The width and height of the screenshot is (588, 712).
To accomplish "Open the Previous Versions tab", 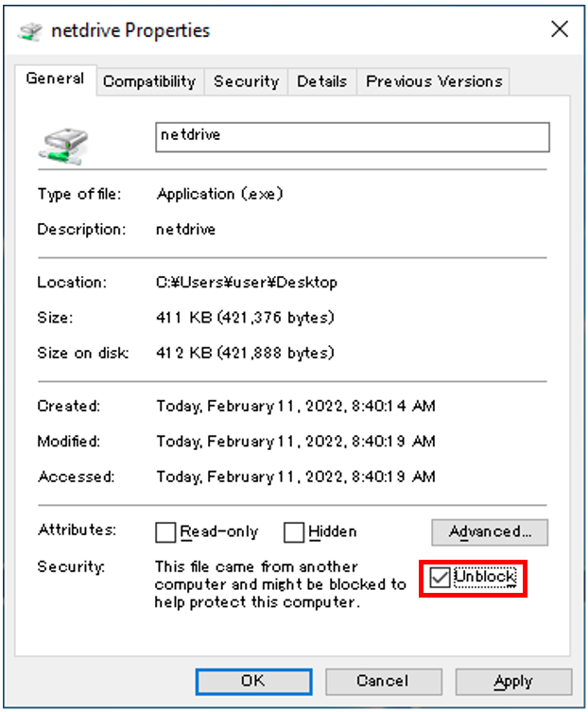I will click(434, 81).
